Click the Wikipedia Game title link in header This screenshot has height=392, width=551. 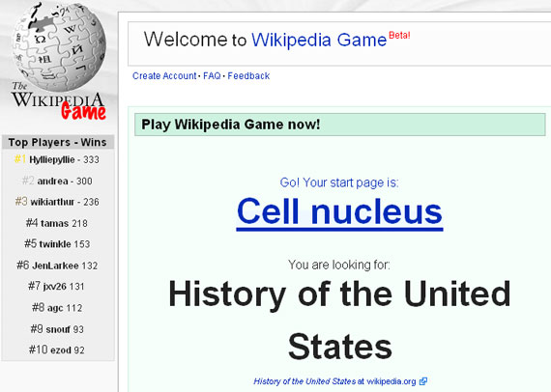pyautogui.click(x=319, y=40)
